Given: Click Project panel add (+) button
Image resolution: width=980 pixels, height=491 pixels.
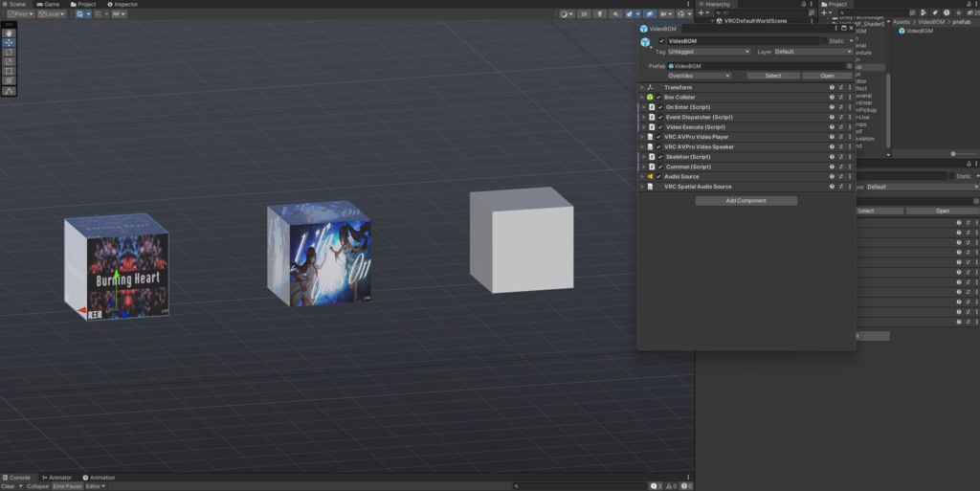Looking at the screenshot, I should click(824, 12).
